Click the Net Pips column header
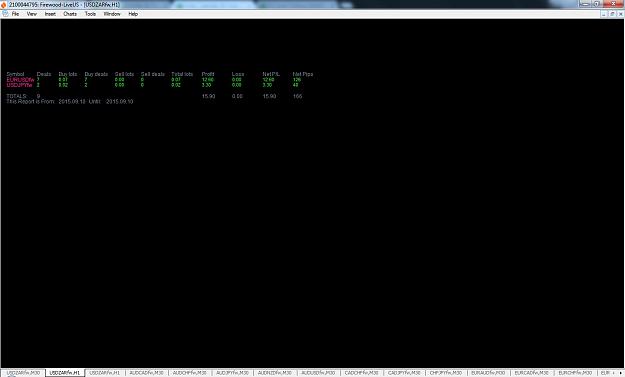This screenshot has width=625, height=377. point(303,74)
